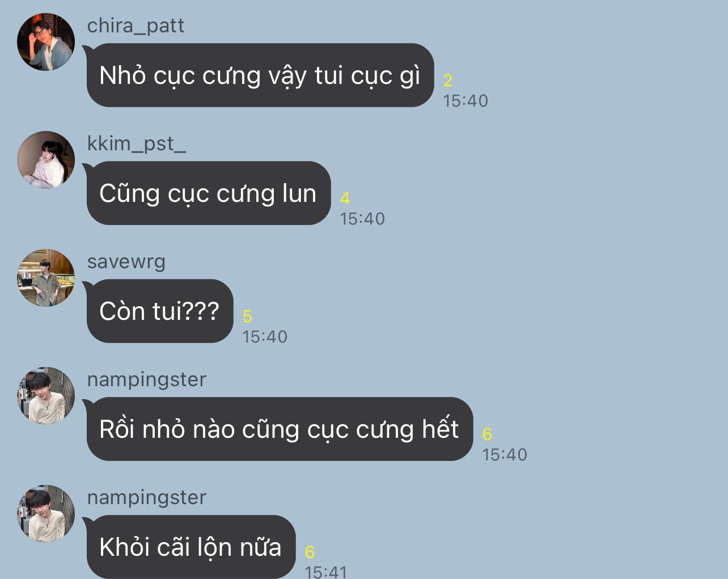728x579 pixels.
Task: Tap the yellow read count 5
Action: pyautogui.click(x=247, y=316)
